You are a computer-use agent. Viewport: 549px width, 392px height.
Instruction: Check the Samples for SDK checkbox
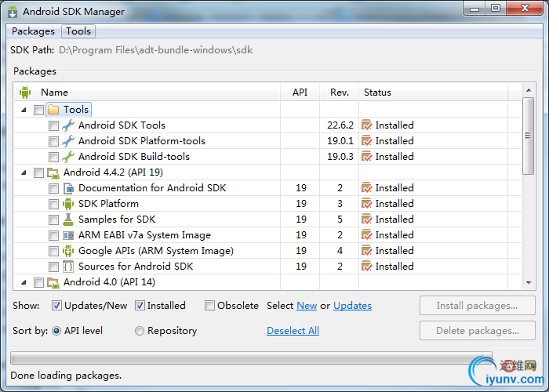point(53,220)
